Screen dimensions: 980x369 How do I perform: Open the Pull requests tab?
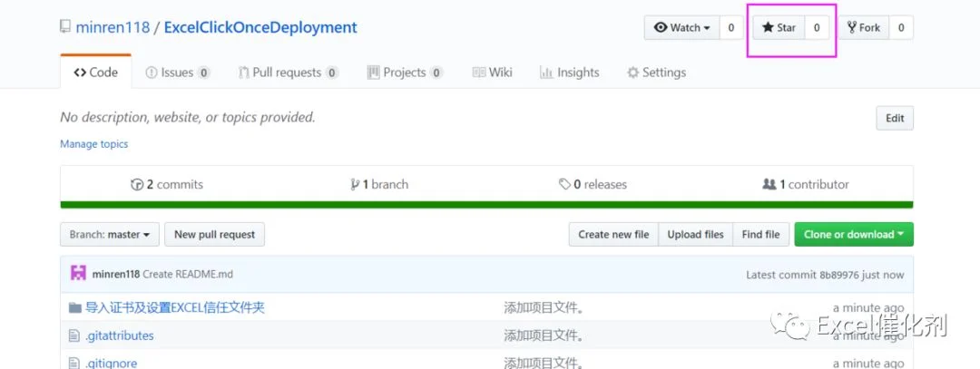289,73
